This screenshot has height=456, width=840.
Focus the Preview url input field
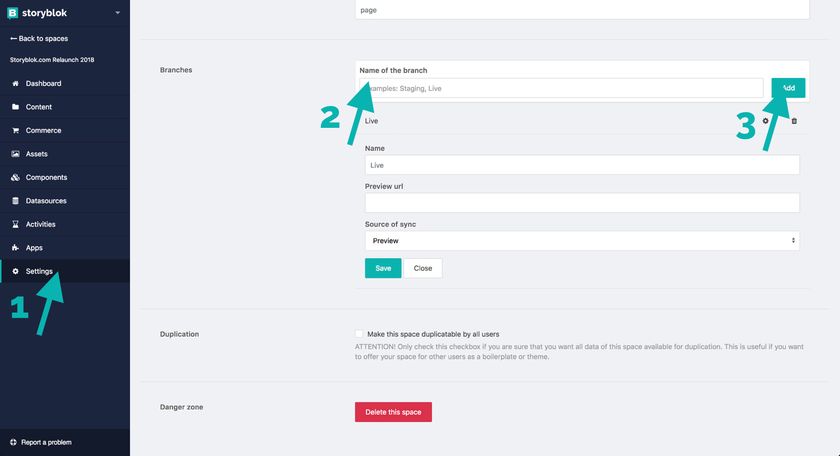pos(582,203)
